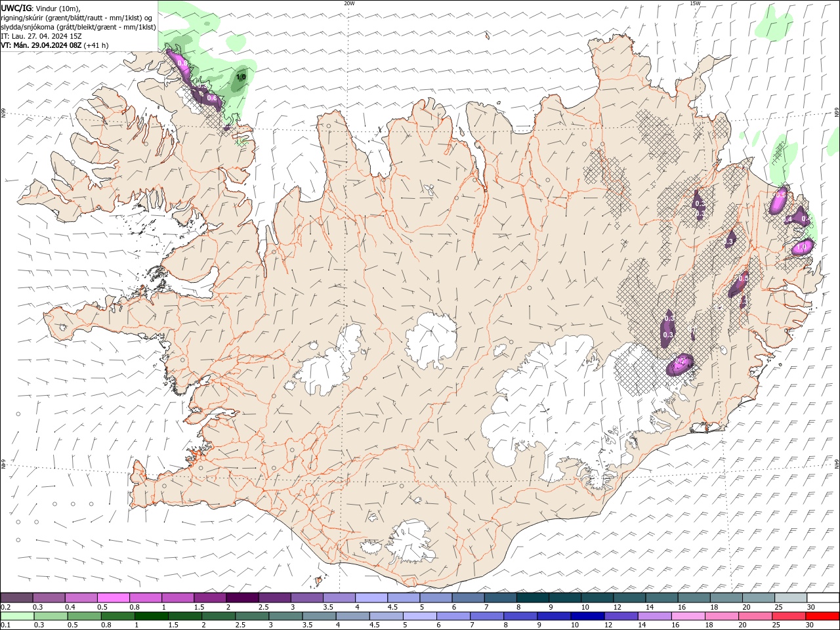Click the pale grey snow swatch at 25
The height and width of the screenshot is (630, 840).
tap(791, 597)
